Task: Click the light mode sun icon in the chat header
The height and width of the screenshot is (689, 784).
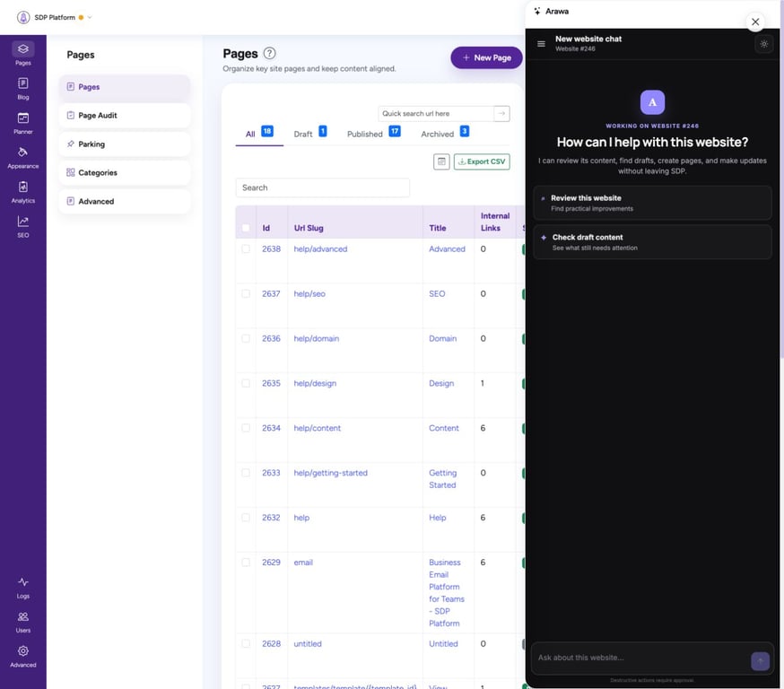Action: [x=764, y=44]
